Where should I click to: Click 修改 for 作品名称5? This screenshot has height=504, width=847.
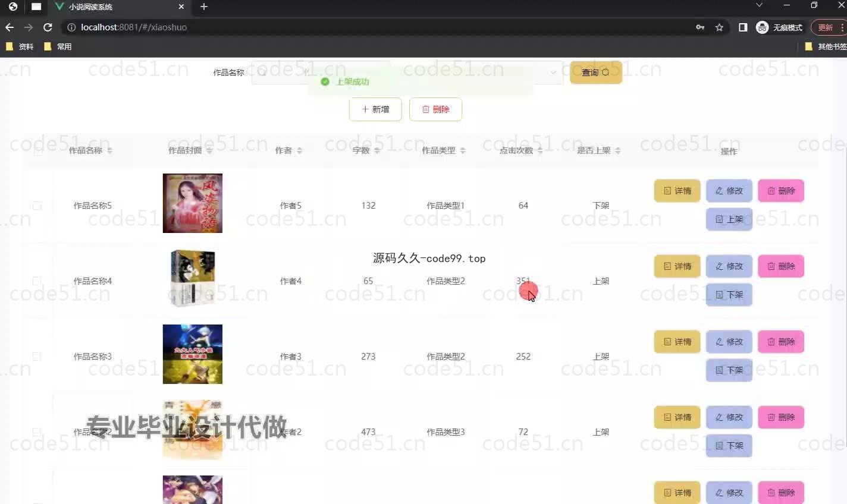click(729, 191)
